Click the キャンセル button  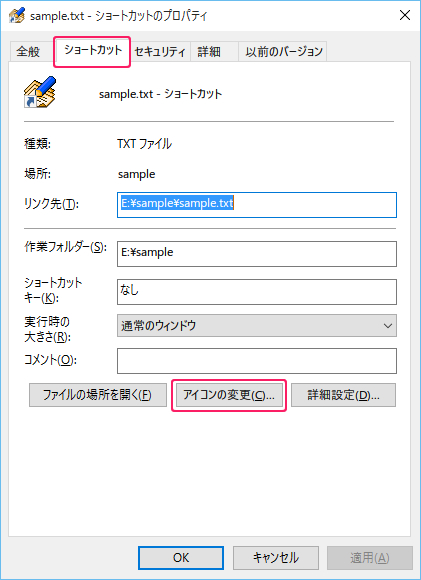(x=276, y=558)
